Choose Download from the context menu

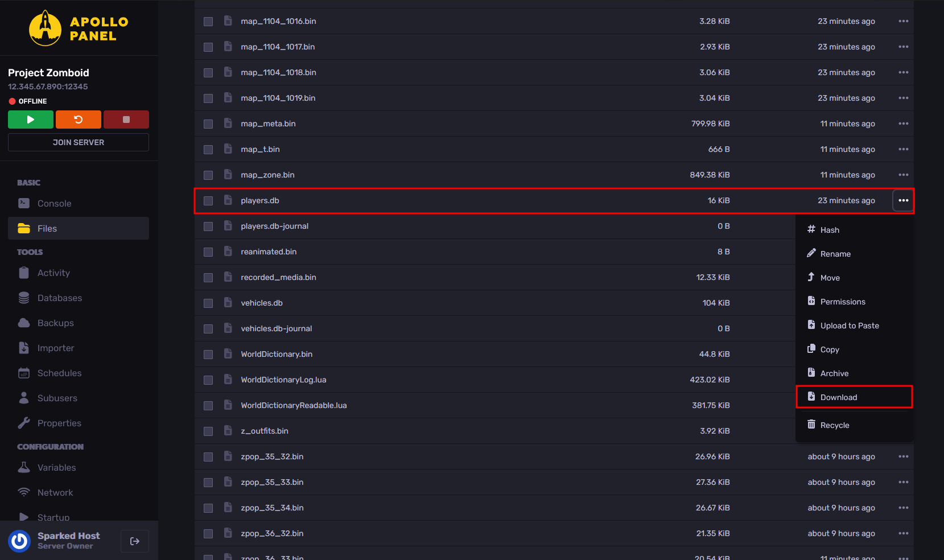pos(838,397)
